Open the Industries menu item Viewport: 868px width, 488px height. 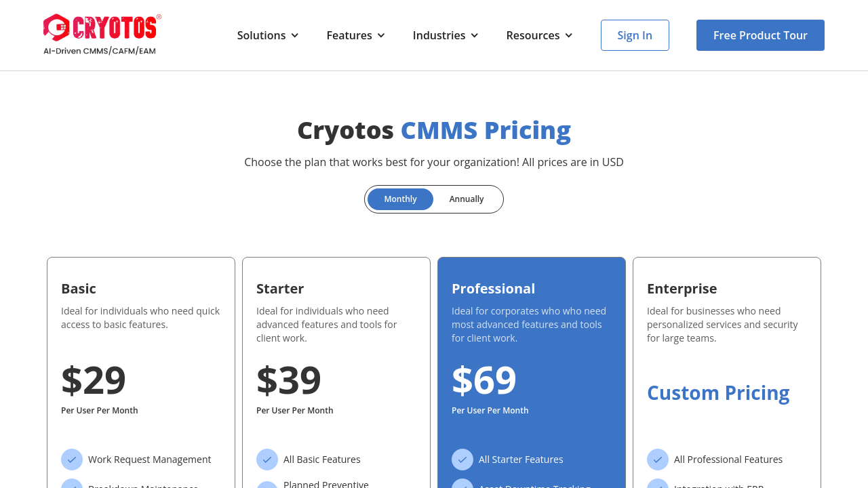tap(439, 35)
